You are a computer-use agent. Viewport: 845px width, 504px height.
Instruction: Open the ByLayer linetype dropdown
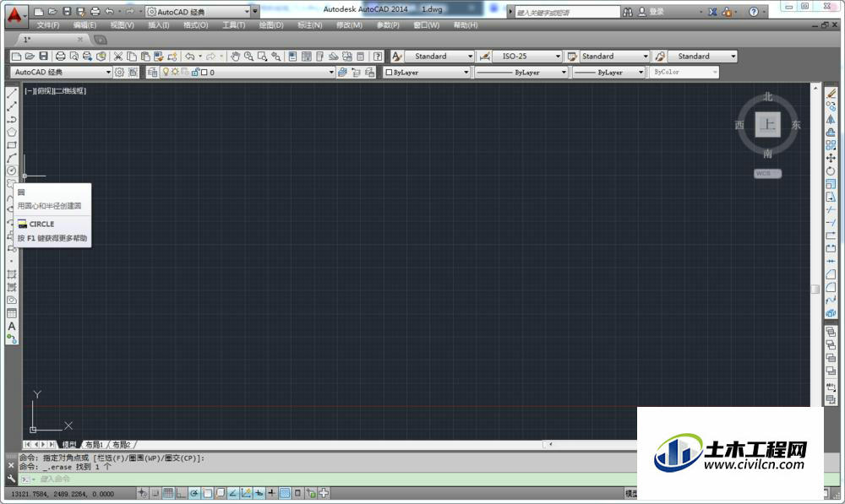pos(564,72)
